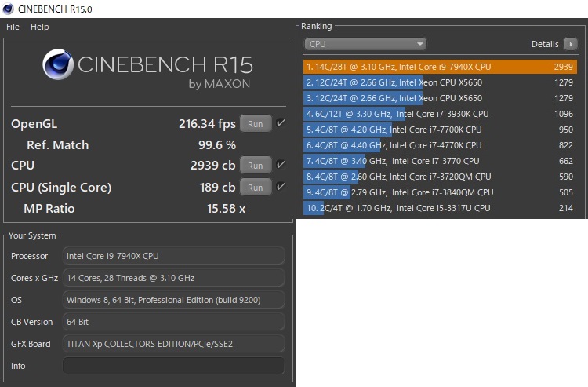This screenshot has width=588, height=387.
Task: Toggle the CPU (Single Core) test checkbox
Action: coord(281,186)
